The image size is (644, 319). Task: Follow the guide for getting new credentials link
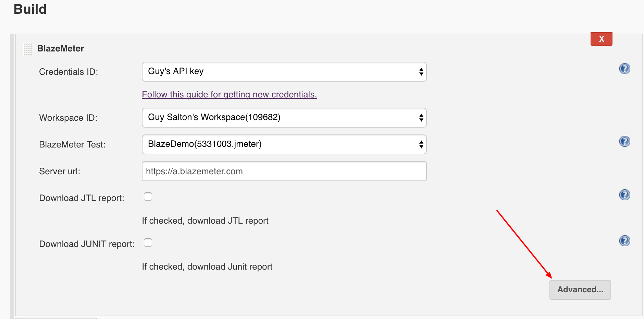229,94
